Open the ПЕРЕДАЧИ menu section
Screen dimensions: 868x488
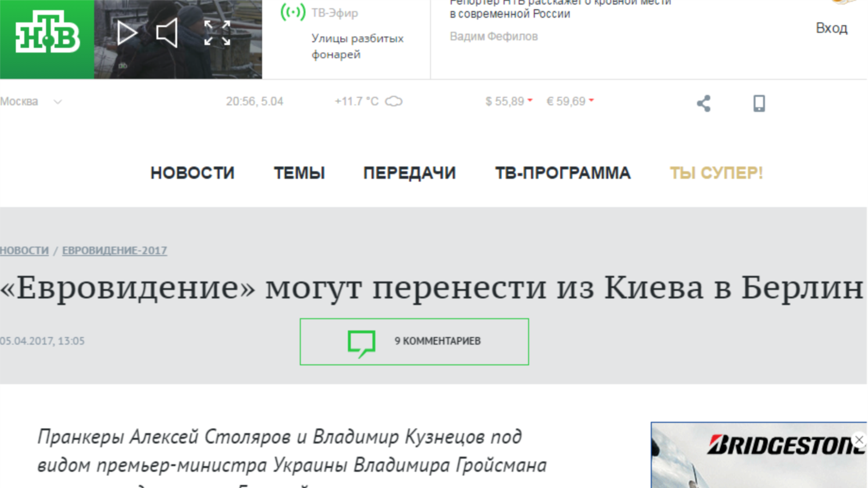point(409,173)
